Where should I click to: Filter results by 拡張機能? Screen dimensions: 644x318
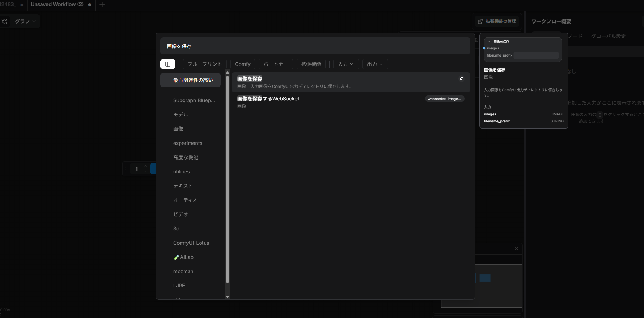pyautogui.click(x=311, y=64)
